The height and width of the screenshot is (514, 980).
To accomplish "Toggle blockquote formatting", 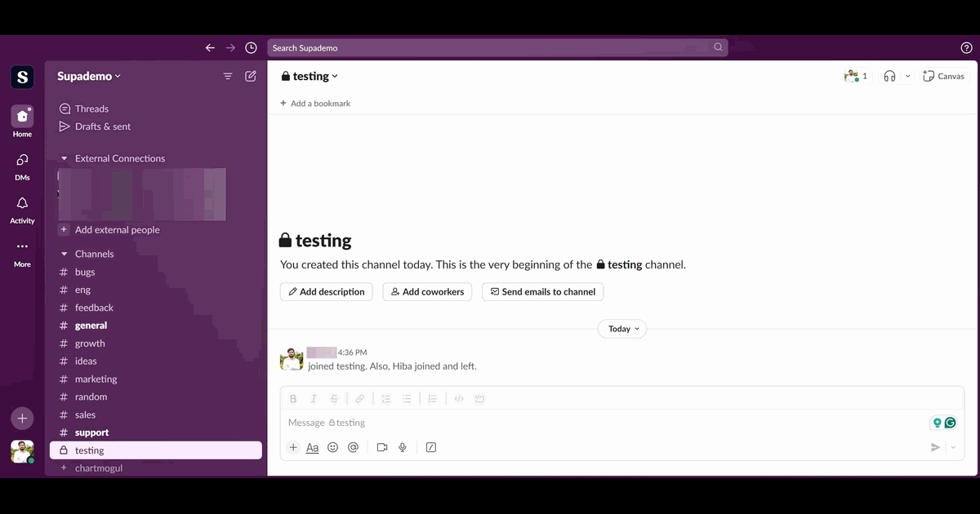I will point(432,399).
